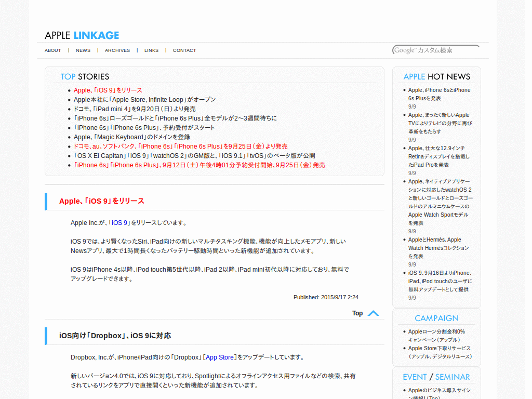Open event link Appleのビジネス導入サイシン情報
Viewport: 532px width, 399px height.
click(x=439, y=394)
